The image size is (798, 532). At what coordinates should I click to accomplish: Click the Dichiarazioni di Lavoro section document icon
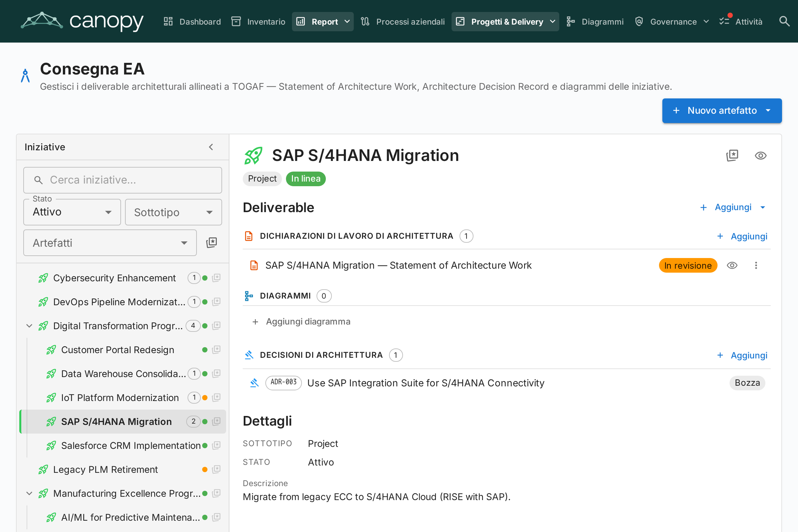[x=249, y=236]
